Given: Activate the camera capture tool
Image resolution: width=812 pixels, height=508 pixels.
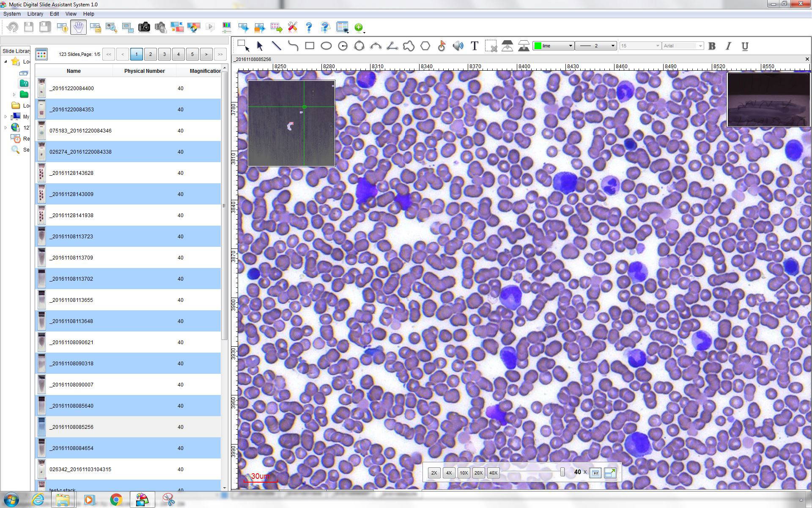Looking at the screenshot, I should 144,27.
